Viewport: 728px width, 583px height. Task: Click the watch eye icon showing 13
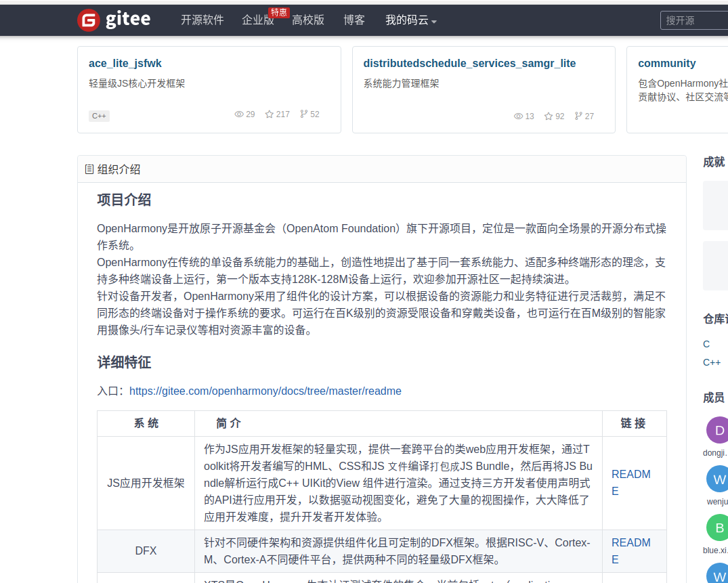[x=518, y=116]
